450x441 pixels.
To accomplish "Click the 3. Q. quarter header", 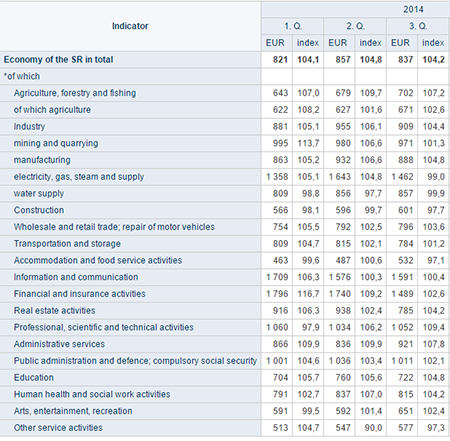I will click(x=418, y=26).
